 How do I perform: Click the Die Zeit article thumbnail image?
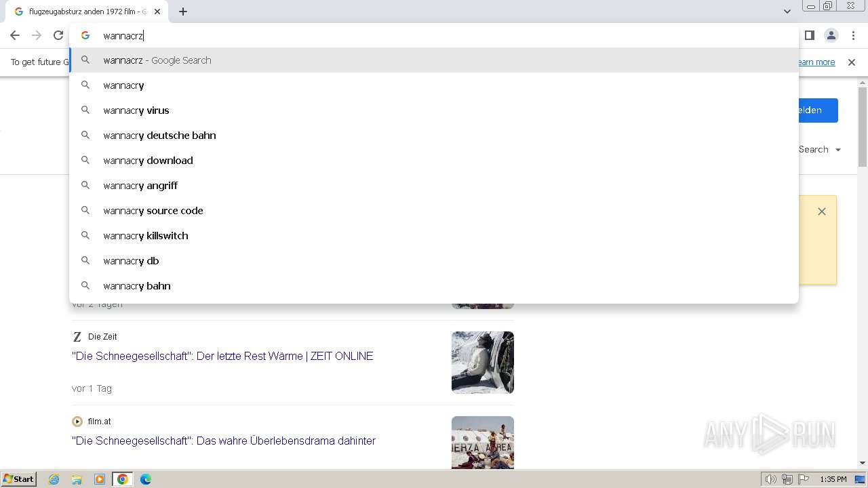[483, 363]
